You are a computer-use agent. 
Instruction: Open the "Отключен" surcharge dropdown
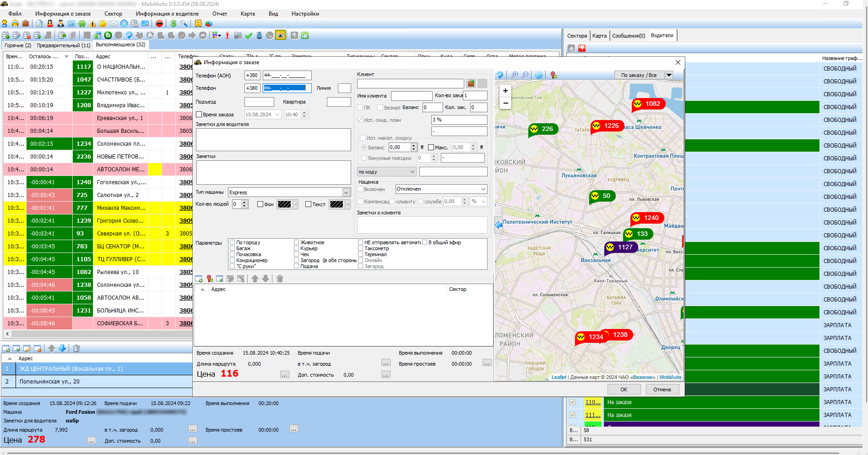pyautogui.click(x=483, y=189)
